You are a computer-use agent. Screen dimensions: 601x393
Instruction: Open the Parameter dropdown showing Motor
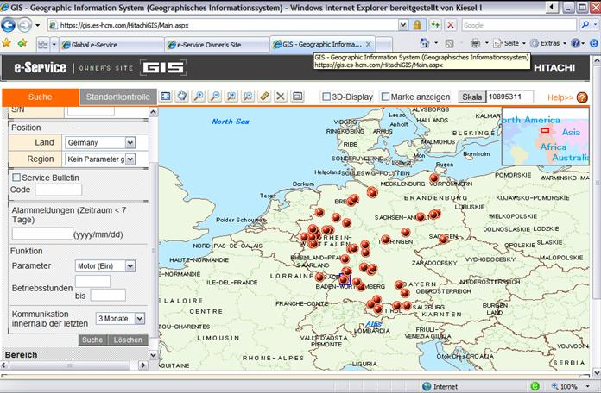pyautogui.click(x=130, y=266)
